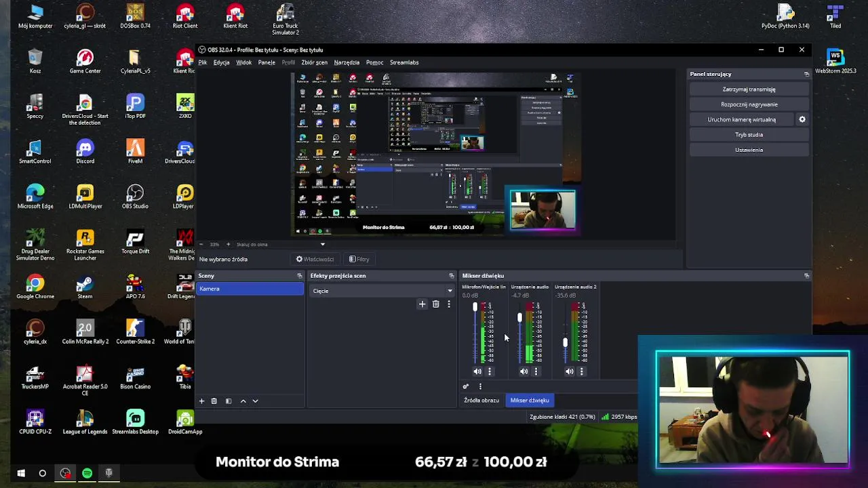This screenshot has width=868, height=488.
Task: Open FiveM desktop shortcut
Action: coord(135,152)
